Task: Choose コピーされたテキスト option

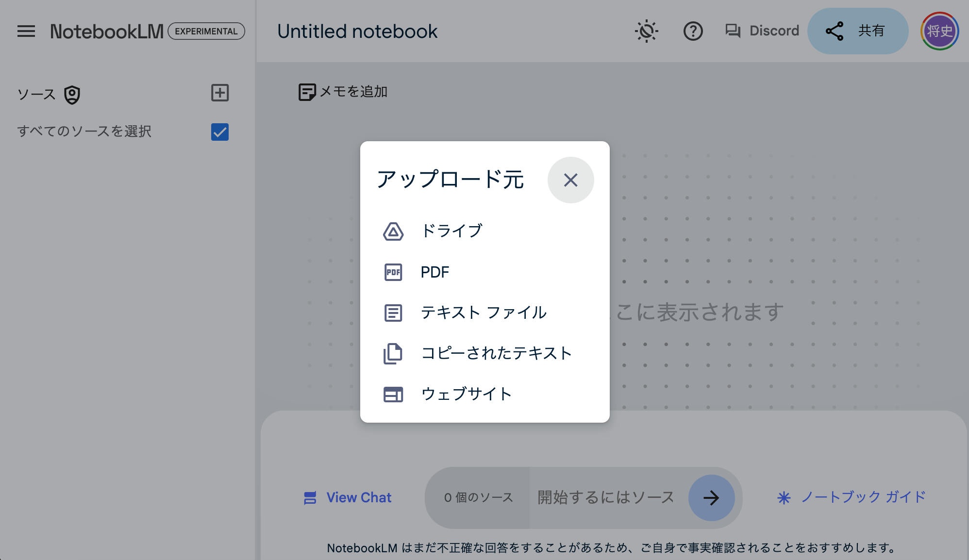Action: (485, 353)
